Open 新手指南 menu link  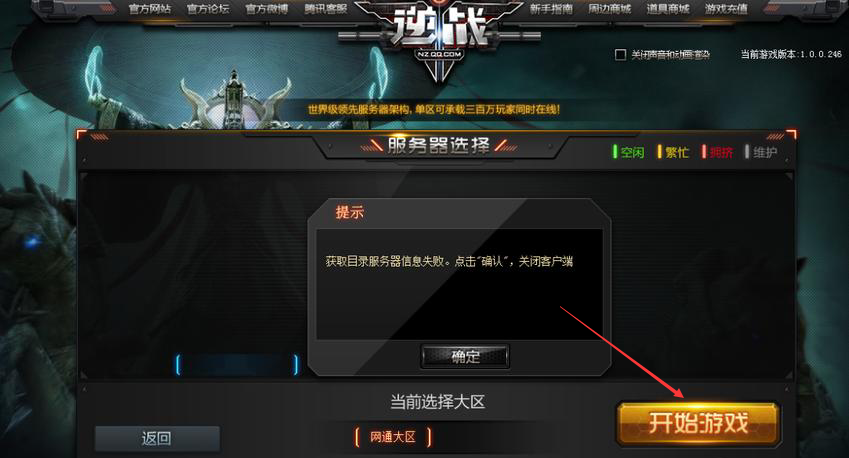(x=551, y=9)
